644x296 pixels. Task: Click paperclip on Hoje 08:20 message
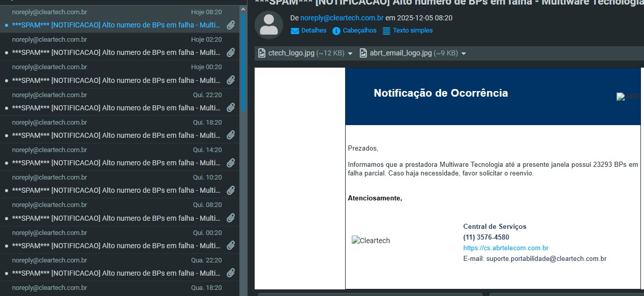[x=231, y=25]
